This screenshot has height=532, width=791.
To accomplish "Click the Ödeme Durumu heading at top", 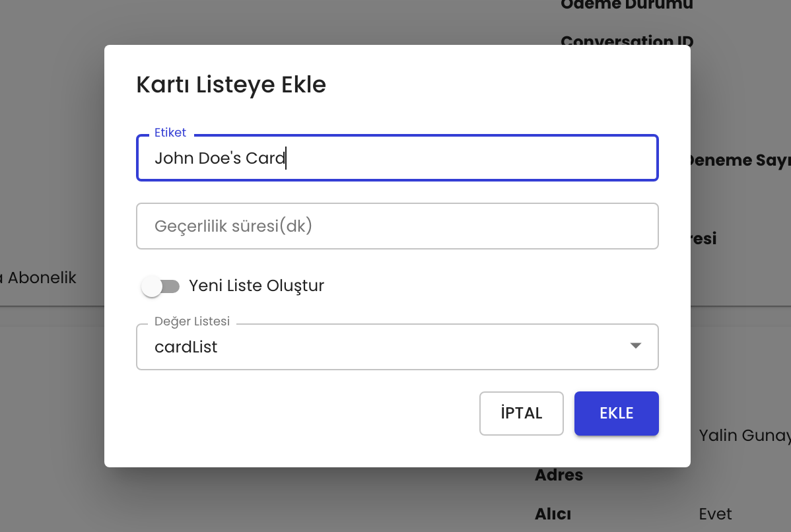I will click(x=626, y=5).
